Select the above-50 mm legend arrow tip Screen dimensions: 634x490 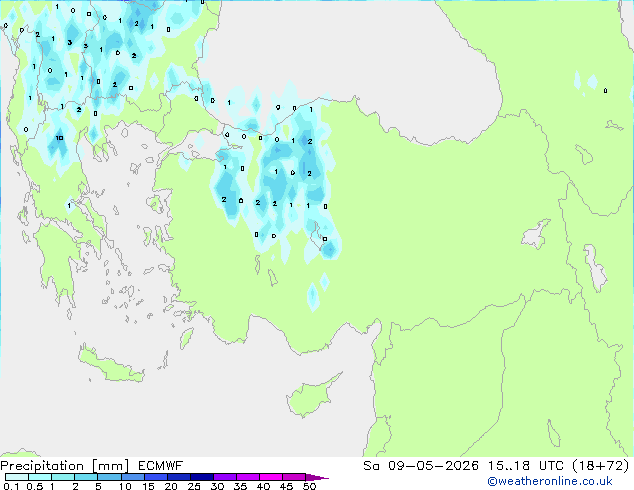pyautogui.click(x=317, y=477)
